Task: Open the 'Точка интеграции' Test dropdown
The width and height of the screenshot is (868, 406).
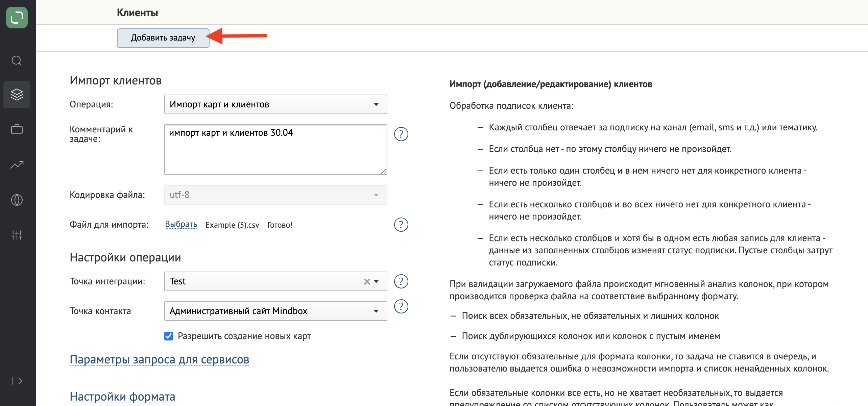Action: click(x=276, y=281)
